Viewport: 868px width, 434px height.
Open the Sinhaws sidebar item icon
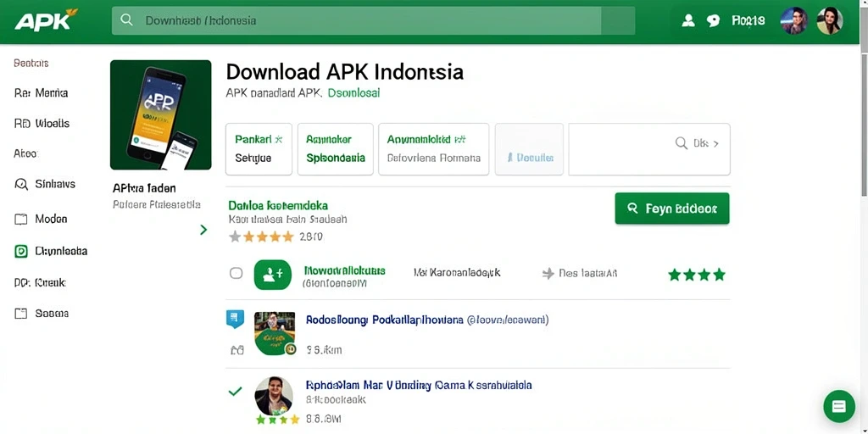21,184
